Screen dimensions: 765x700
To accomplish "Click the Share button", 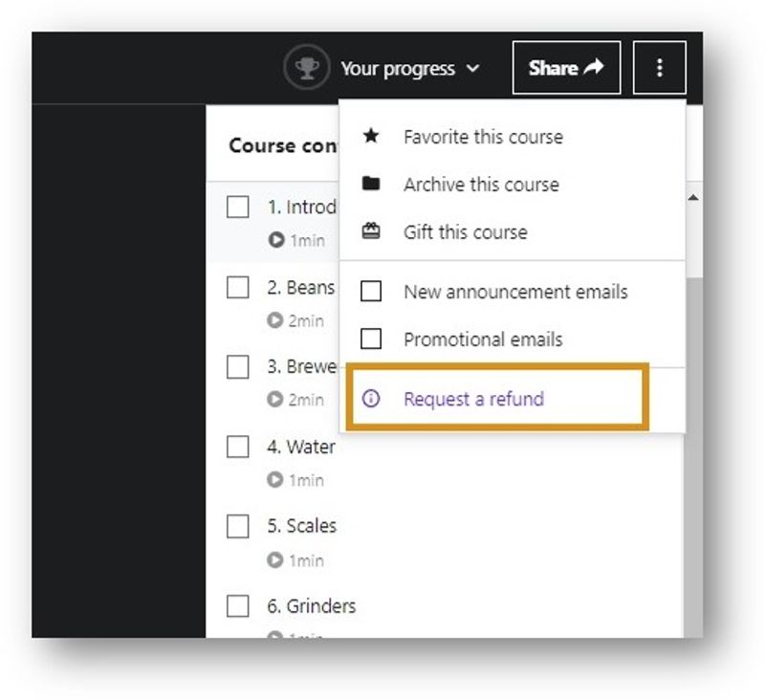I will coord(566,68).
